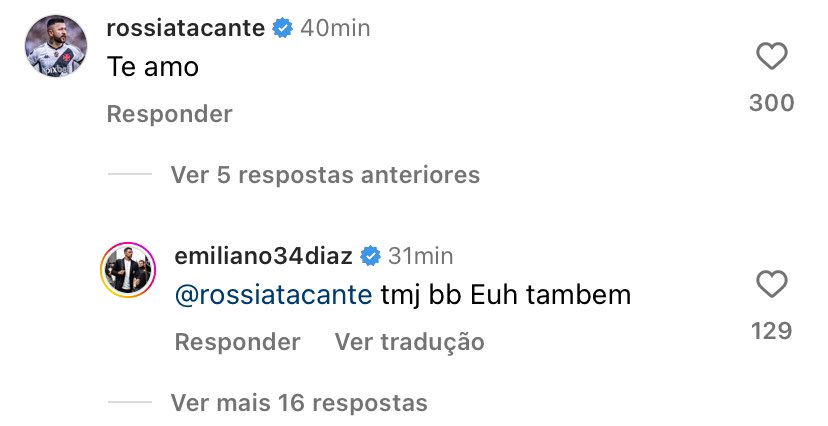Tap the @rossiatacante mention in the reply
Viewport: 828px width, 426px height.
(274, 296)
